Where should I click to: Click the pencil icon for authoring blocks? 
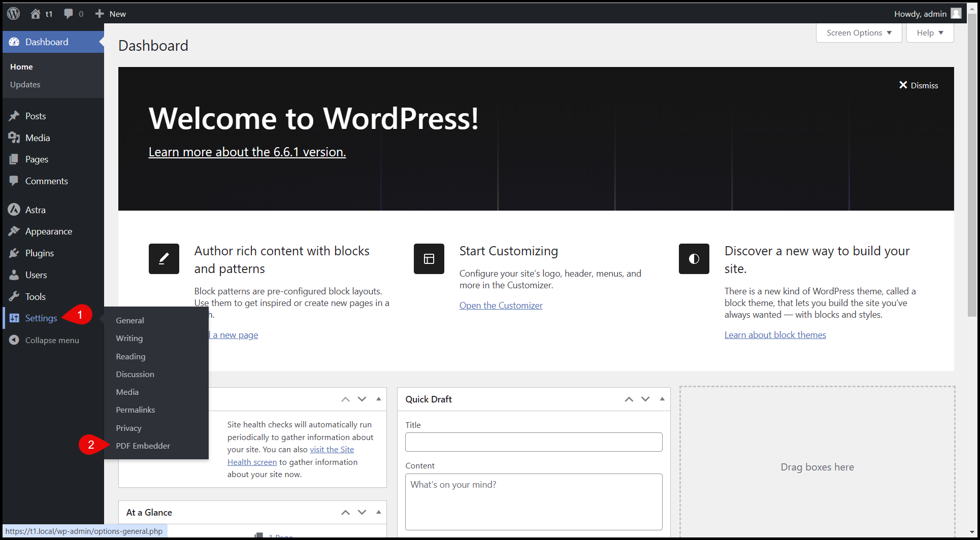[164, 259]
